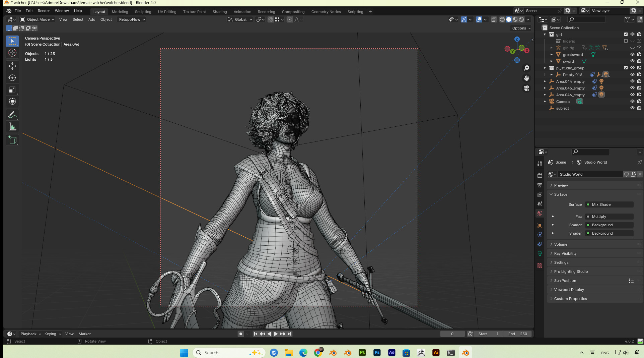Expand greatsword in outliner tree
Viewport: 644px width, 358px height.
click(551, 54)
